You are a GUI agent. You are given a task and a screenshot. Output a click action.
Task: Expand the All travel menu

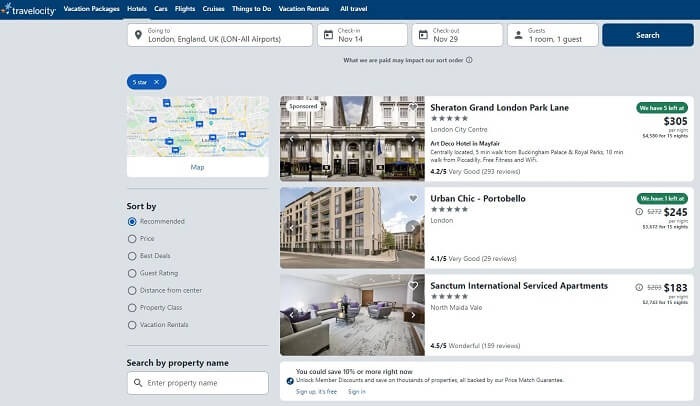coord(354,9)
